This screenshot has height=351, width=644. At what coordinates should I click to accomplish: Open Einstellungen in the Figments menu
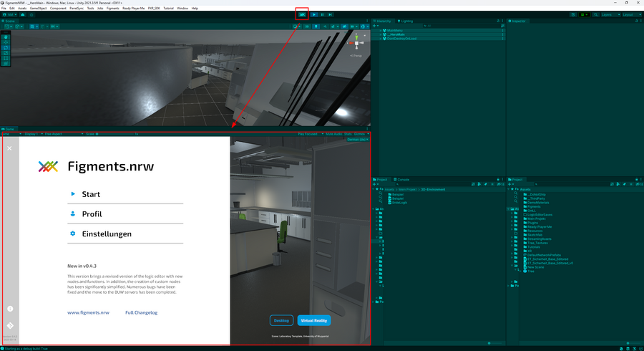point(125,234)
